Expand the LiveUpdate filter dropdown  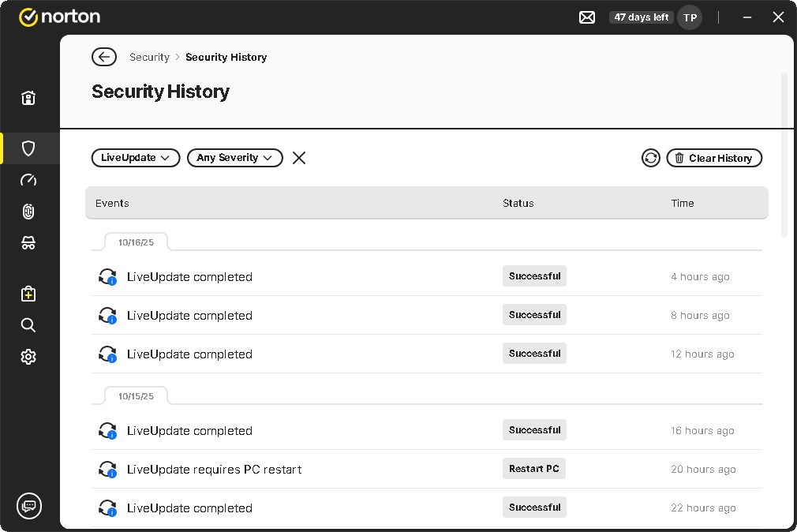point(136,158)
